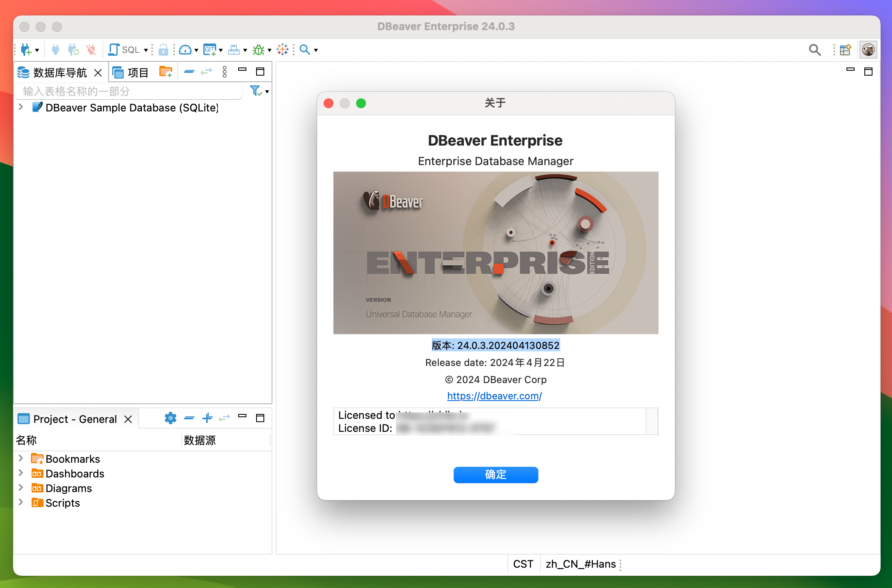Switch to the 项目 tab

(130, 72)
